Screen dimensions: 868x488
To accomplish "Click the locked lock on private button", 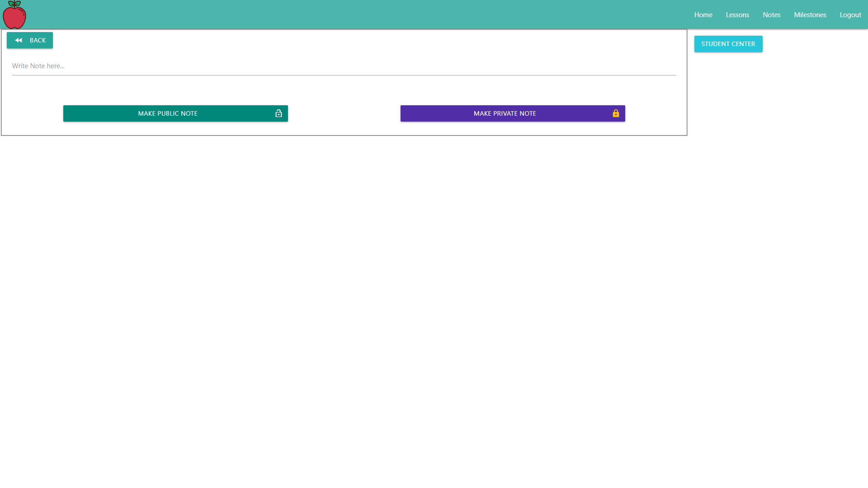I will click(616, 113).
